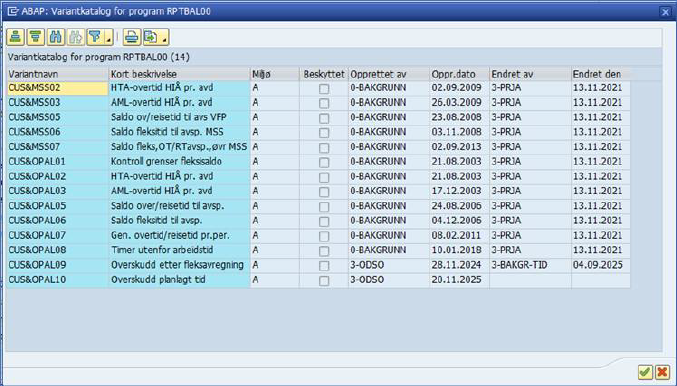This screenshot has width=677, height=386.
Task: Export the list with the spreadsheet icon
Action: pos(151,37)
